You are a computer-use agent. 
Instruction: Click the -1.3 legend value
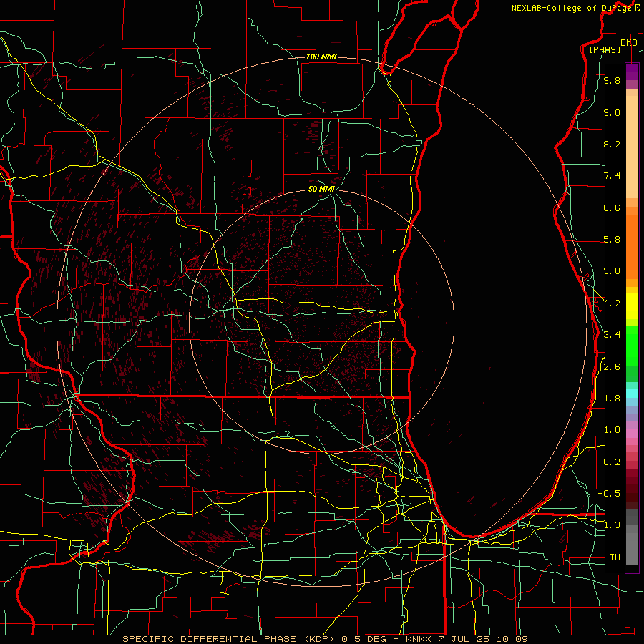coord(610,525)
